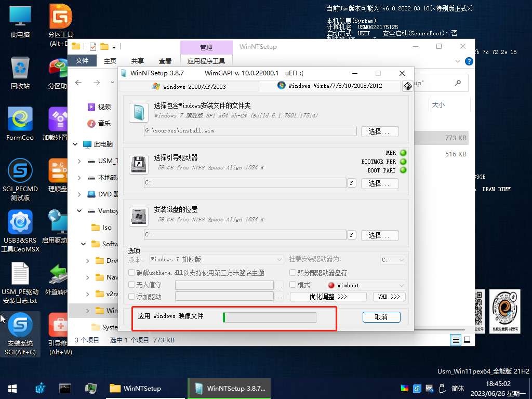Viewport: 532px width, 399px height.
Task: Open the mount drive letter C: dropdown
Action: click(x=393, y=260)
